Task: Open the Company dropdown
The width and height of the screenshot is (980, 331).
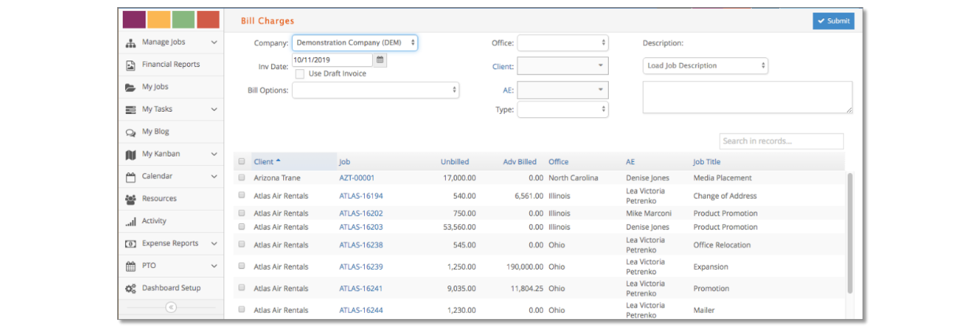Action: coord(355,42)
